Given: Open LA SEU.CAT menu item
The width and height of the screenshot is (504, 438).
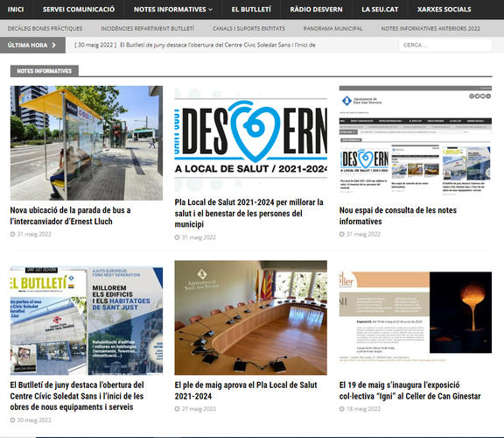Looking at the screenshot, I should pyautogui.click(x=380, y=10).
